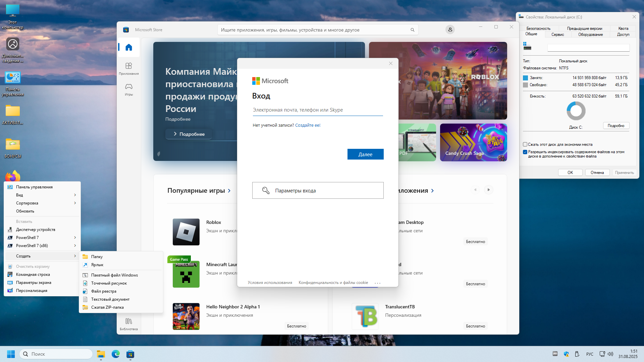The height and width of the screenshot is (362, 644).
Task: Click the Подробнее banner button
Action: point(189,134)
